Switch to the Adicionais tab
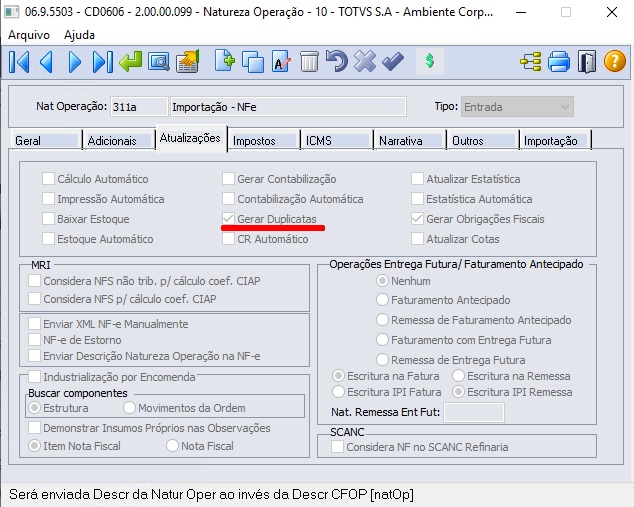Image resolution: width=634 pixels, height=507 pixels. tap(119, 140)
